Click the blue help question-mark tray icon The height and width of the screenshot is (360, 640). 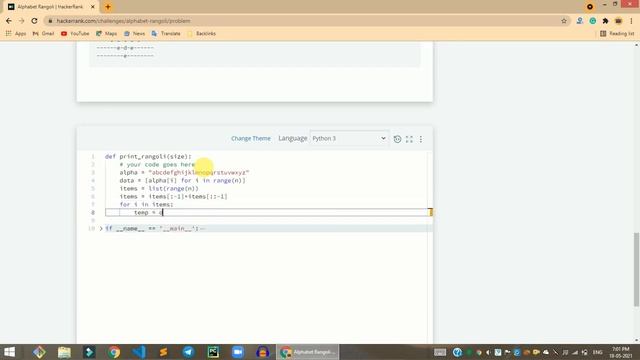(457, 352)
